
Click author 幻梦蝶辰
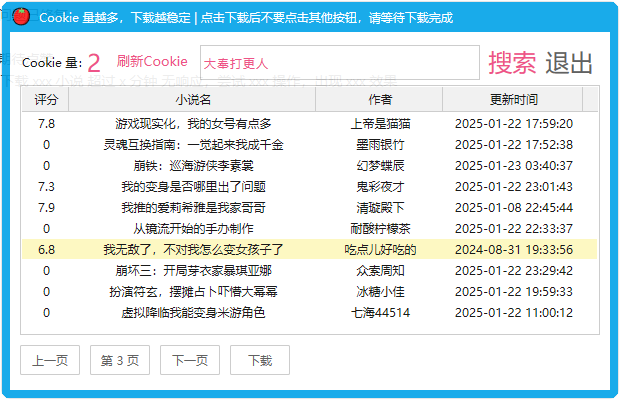(380, 166)
